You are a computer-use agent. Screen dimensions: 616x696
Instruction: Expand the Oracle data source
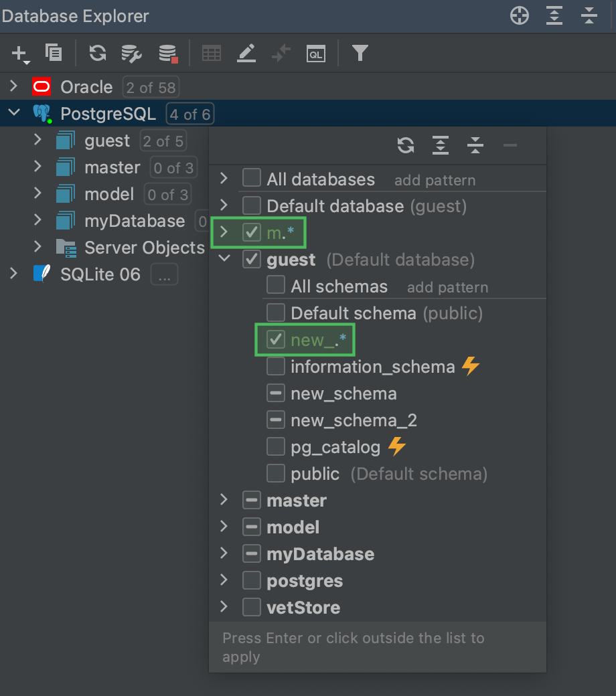(x=14, y=87)
